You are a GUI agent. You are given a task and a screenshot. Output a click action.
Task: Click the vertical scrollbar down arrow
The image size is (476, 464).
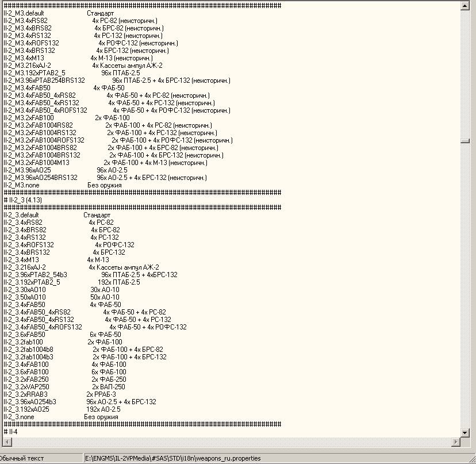click(465, 433)
